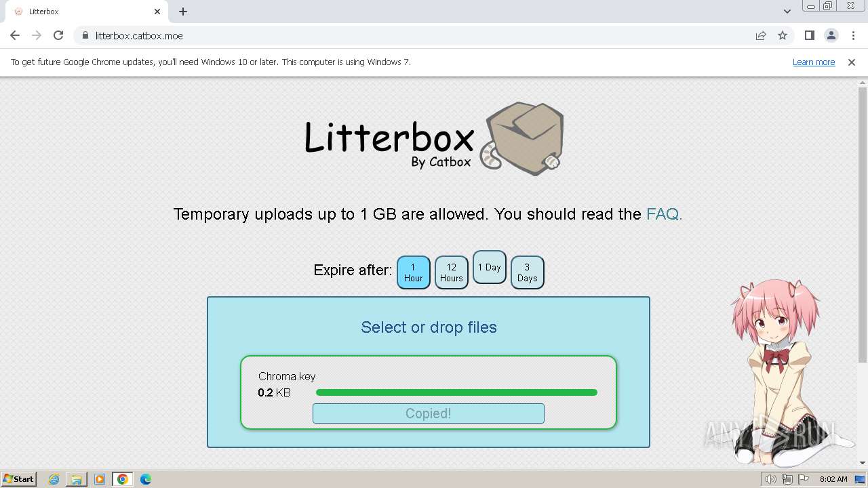The width and height of the screenshot is (868, 488).
Task: Reload the Litterbox page
Action: coord(58,35)
